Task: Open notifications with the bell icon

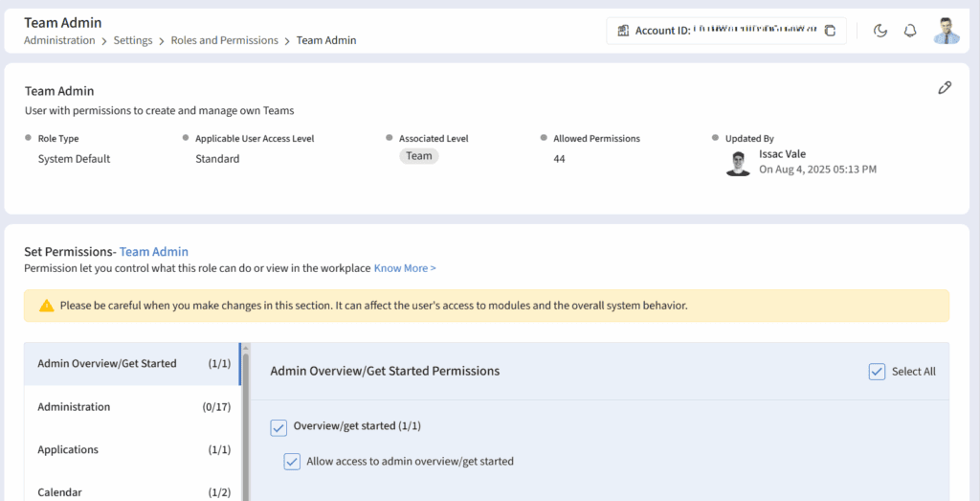Action: tap(910, 31)
